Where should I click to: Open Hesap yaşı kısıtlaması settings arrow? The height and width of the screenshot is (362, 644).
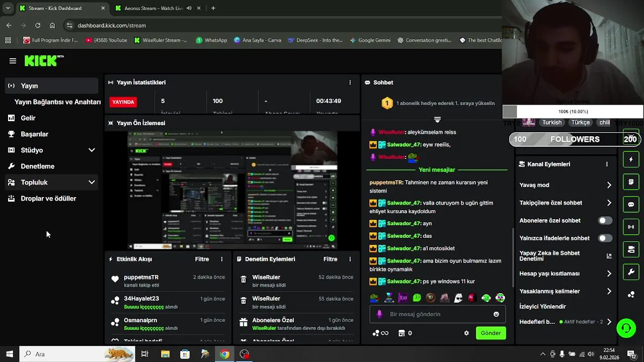[x=609, y=274]
